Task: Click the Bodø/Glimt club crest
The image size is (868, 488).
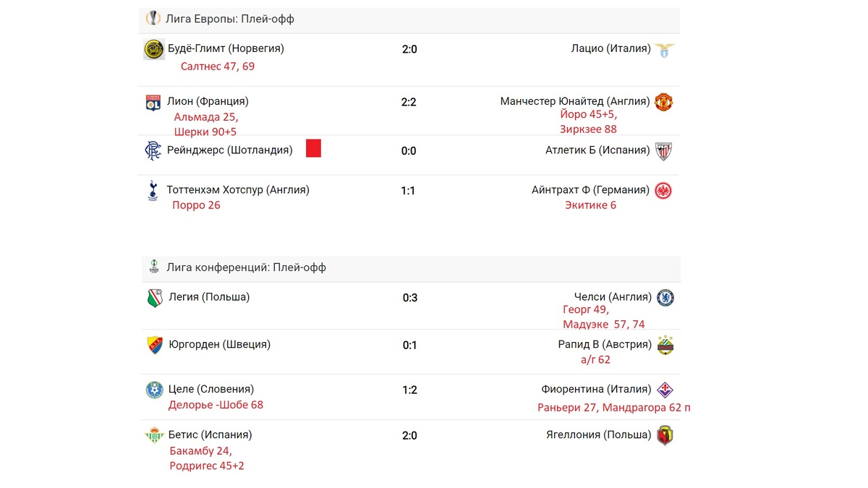Action: point(154,49)
